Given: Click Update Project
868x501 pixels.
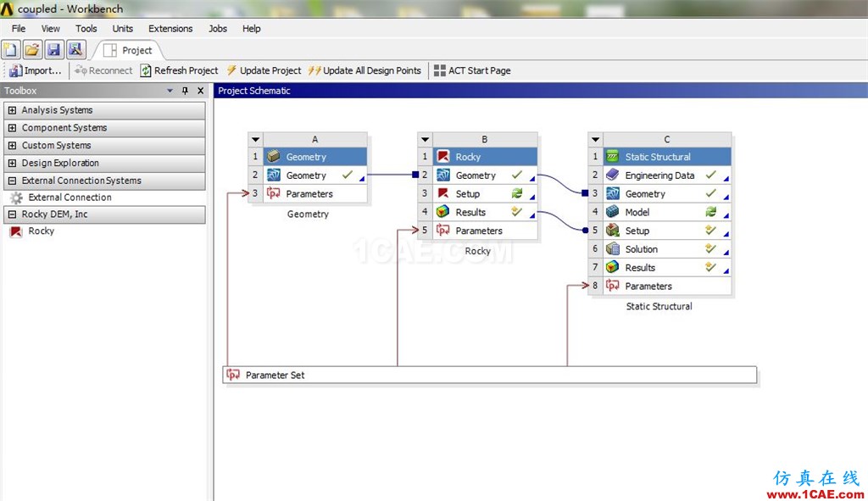Looking at the screenshot, I should click(x=264, y=70).
